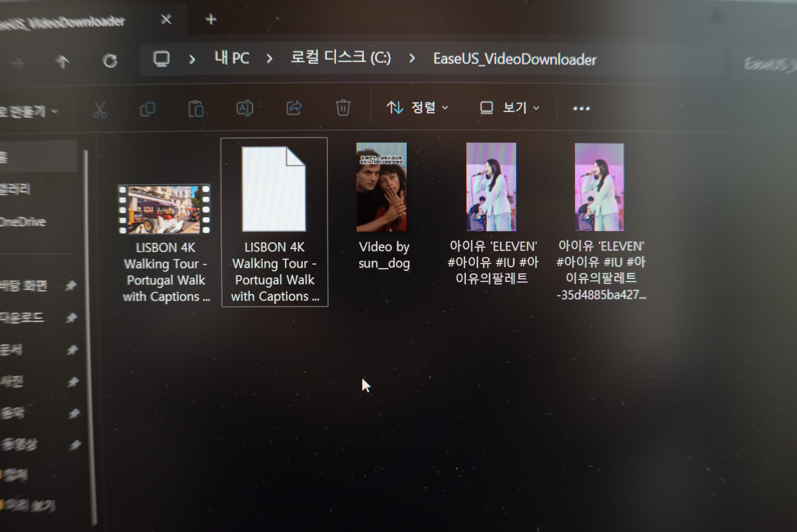Click the PC monitor icon in address bar
The width and height of the screenshot is (797, 532).
(x=161, y=59)
